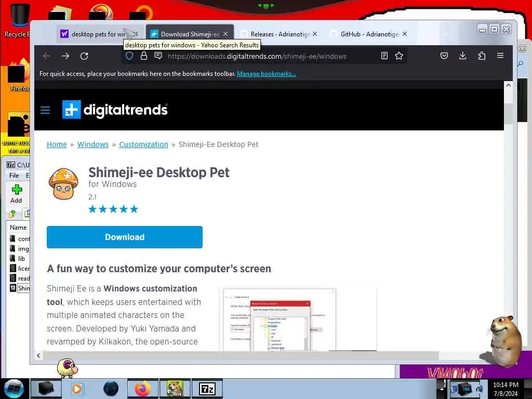This screenshot has width=532, height=399.
Task: Open the Firefox desktop shortcut
Action: (x=19, y=75)
